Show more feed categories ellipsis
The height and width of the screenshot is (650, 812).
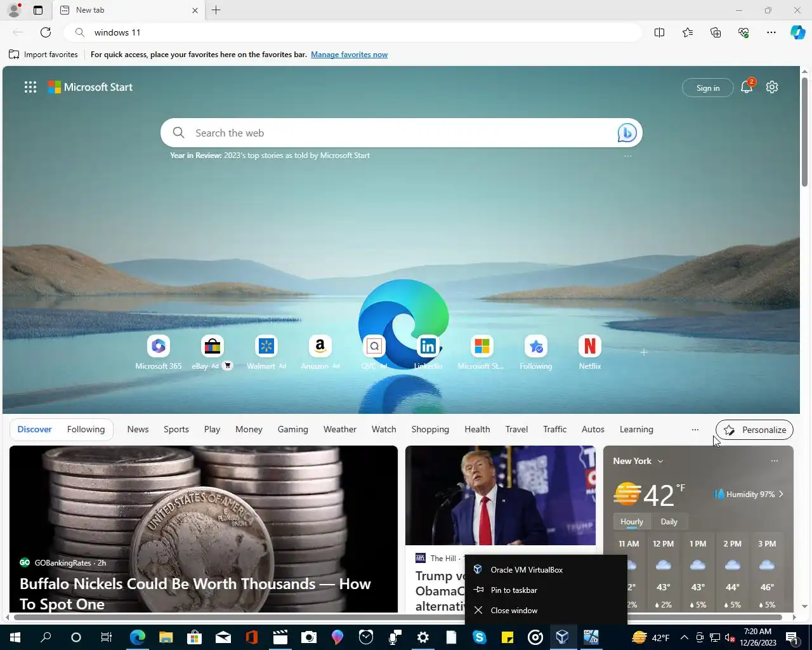point(695,430)
